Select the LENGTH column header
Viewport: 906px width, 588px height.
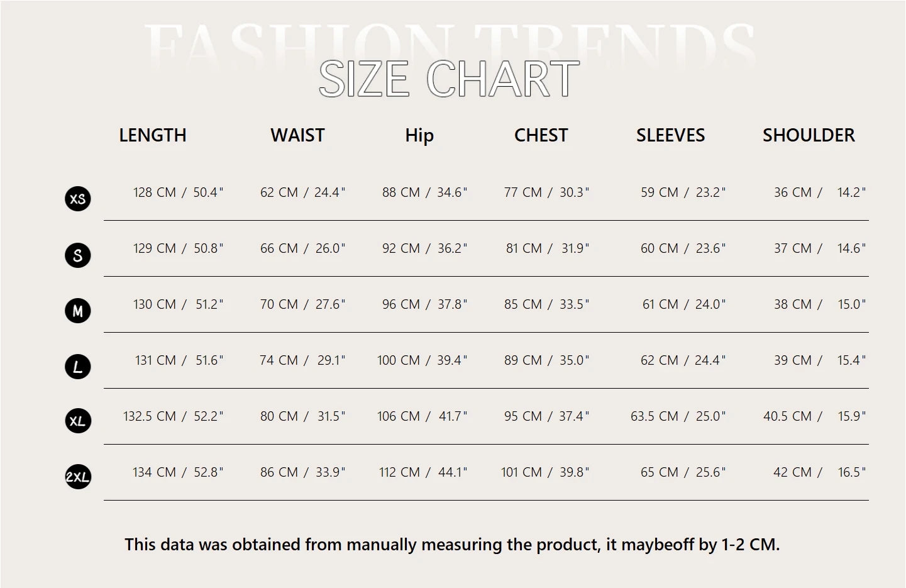pyautogui.click(x=153, y=135)
